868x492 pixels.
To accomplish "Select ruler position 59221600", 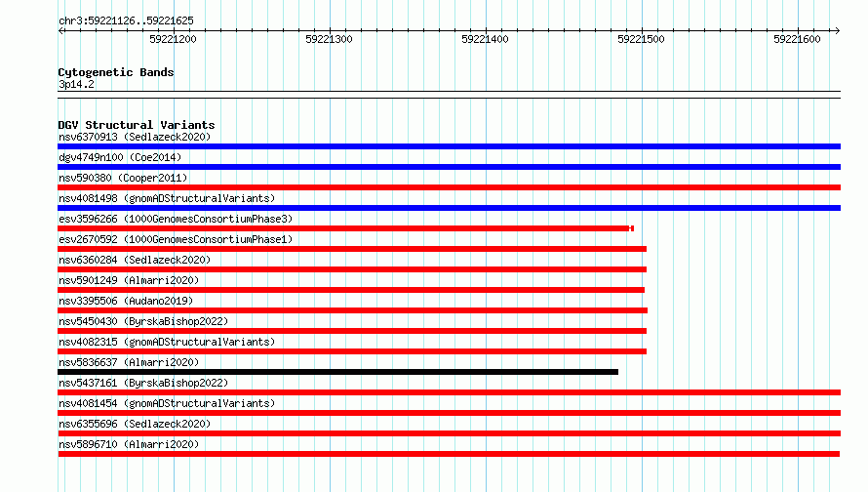I will [x=797, y=39].
